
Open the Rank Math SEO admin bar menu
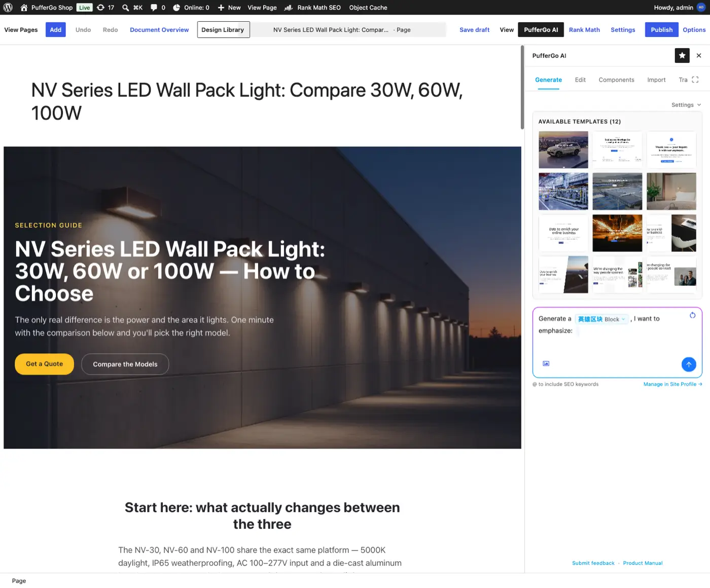pyautogui.click(x=312, y=8)
